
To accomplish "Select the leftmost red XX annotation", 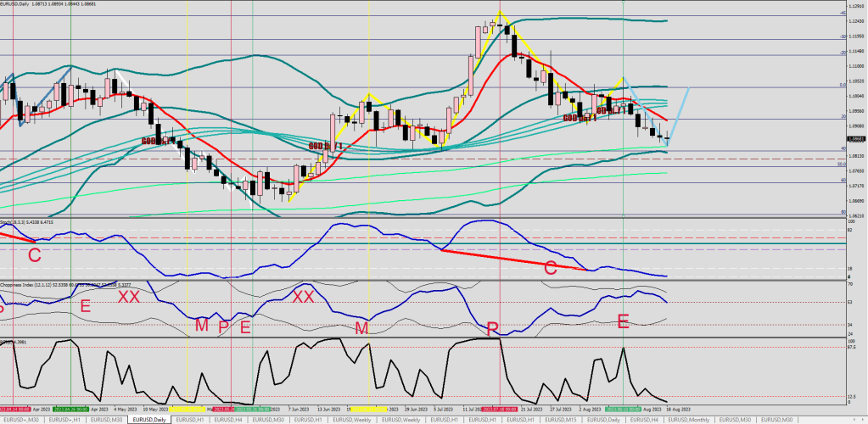I will point(129,297).
